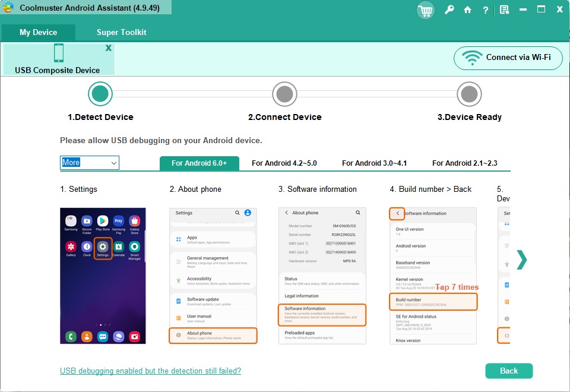Open the feedback list icon
570x392 pixels.
coord(504,10)
